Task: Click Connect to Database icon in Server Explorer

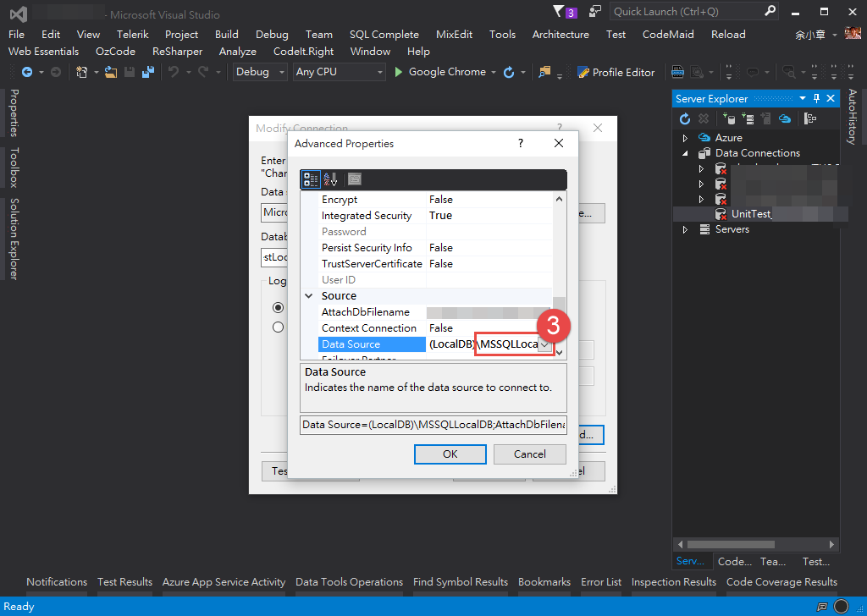Action: tap(729, 118)
